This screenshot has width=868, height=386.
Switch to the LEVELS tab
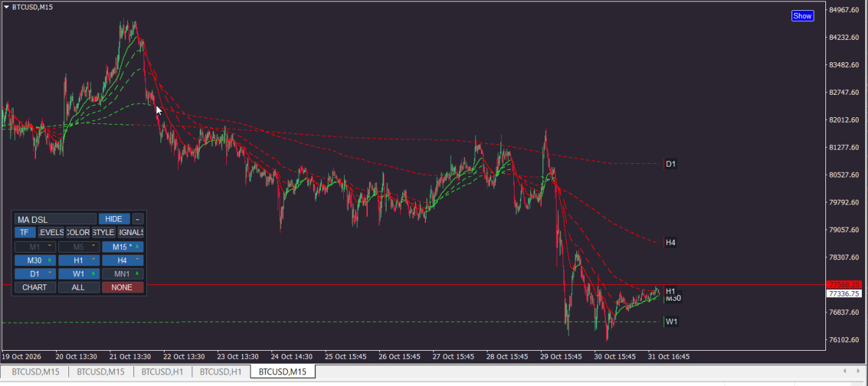(51, 232)
